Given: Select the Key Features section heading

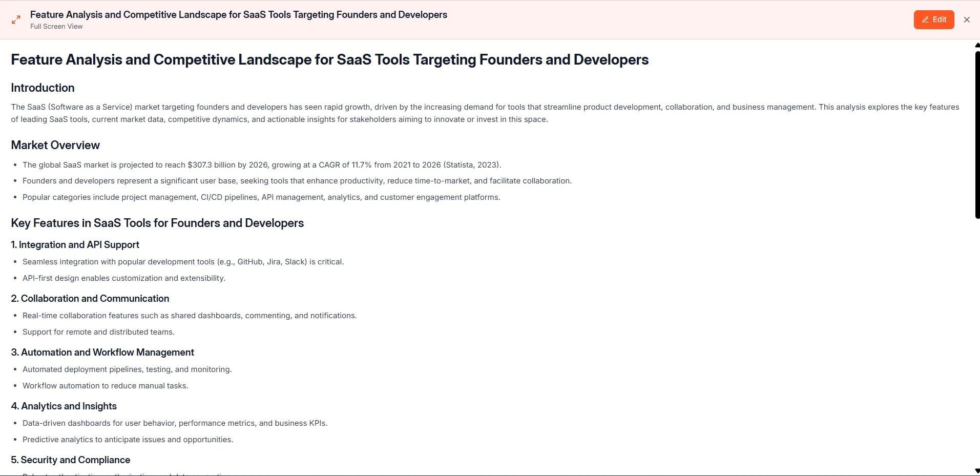Looking at the screenshot, I should pos(157,223).
